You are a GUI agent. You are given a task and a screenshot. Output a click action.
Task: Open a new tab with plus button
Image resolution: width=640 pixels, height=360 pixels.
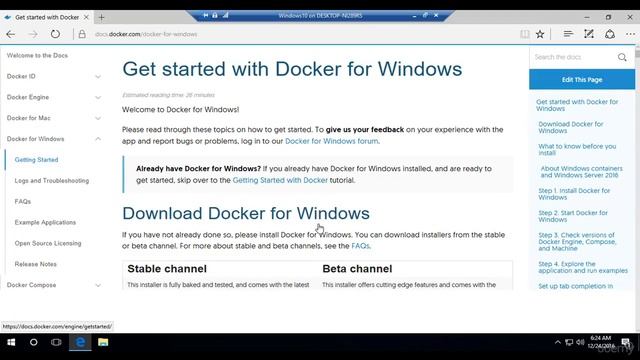point(102,17)
